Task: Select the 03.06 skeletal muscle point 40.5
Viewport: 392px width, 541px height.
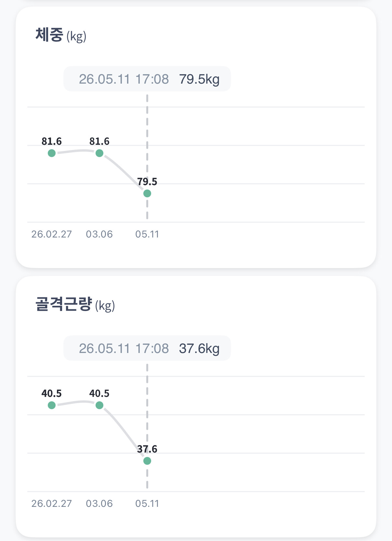Action: pyautogui.click(x=99, y=405)
